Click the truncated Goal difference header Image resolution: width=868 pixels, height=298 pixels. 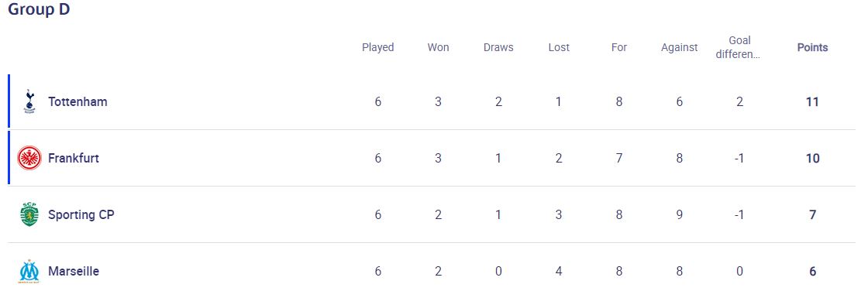tap(739, 47)
